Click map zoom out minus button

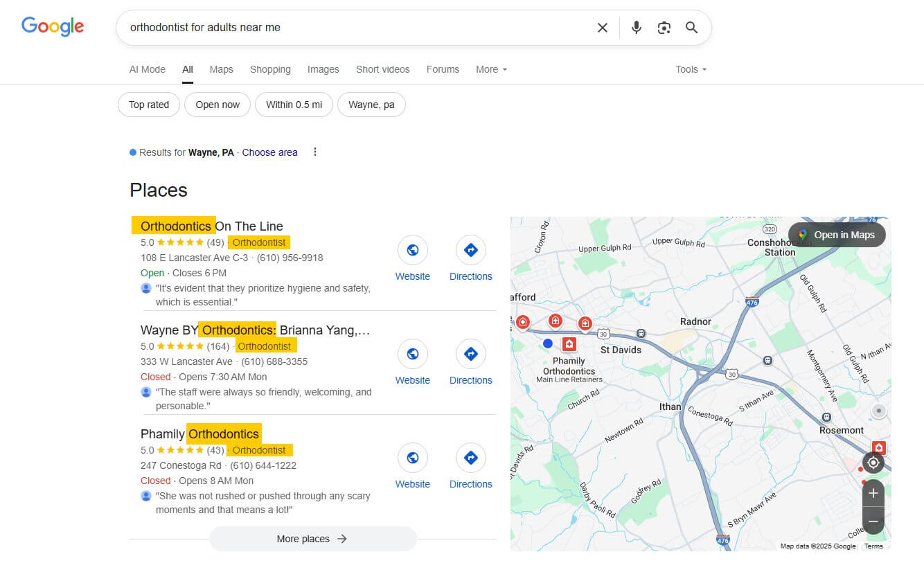(873, 521)
